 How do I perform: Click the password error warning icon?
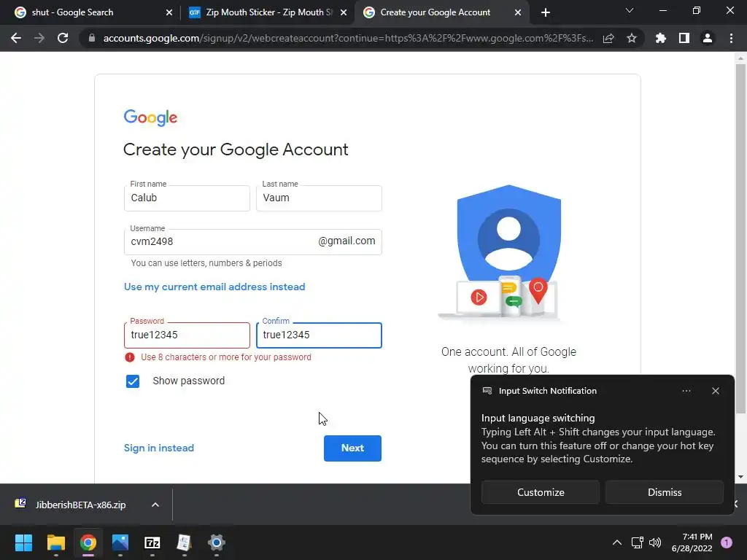(x=130, y=357)
